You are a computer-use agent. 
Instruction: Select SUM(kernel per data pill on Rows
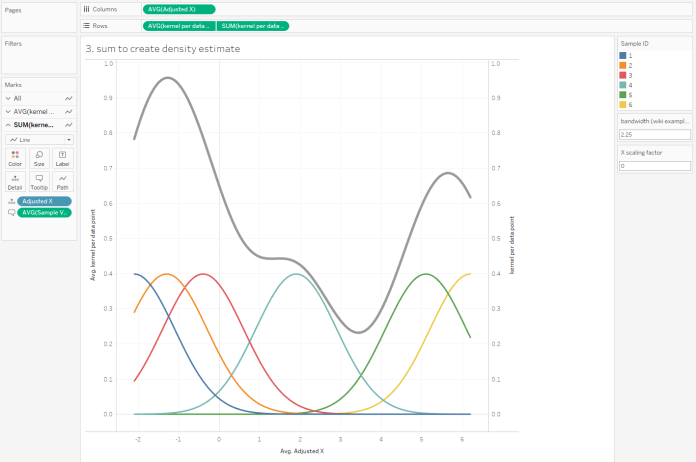coord(253,26)
